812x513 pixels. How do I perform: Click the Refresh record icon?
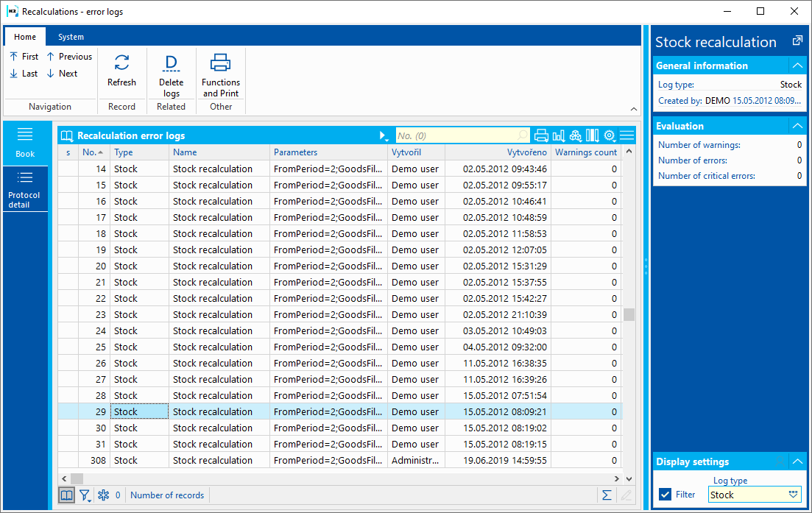(121, 63)
